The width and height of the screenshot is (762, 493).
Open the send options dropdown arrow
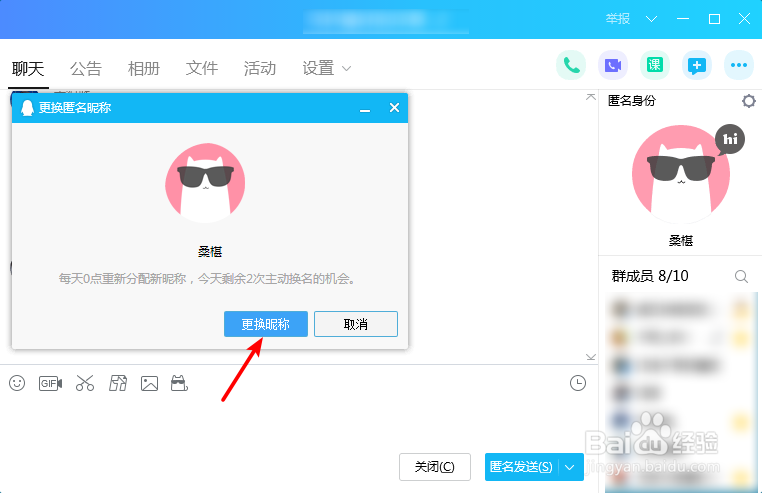point(571,467)
